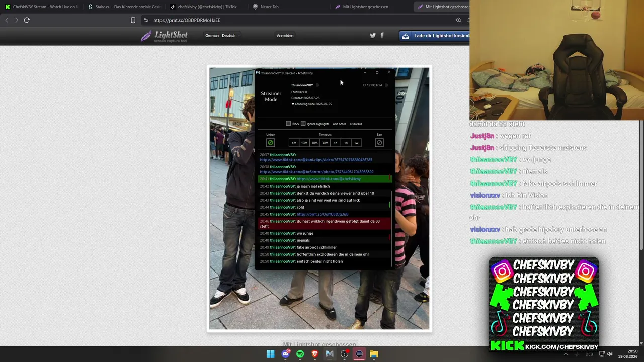
Task: Open the tiktok.com/@chefskivby link
Action: [x=329, y=179]
